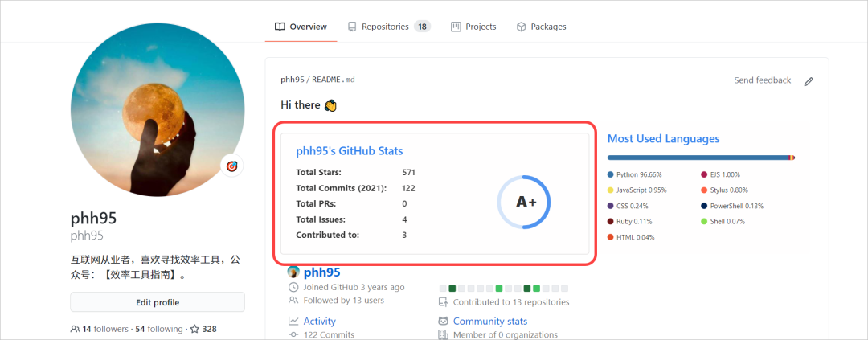
Task: Open the 14 followers link
Action: 104,329
